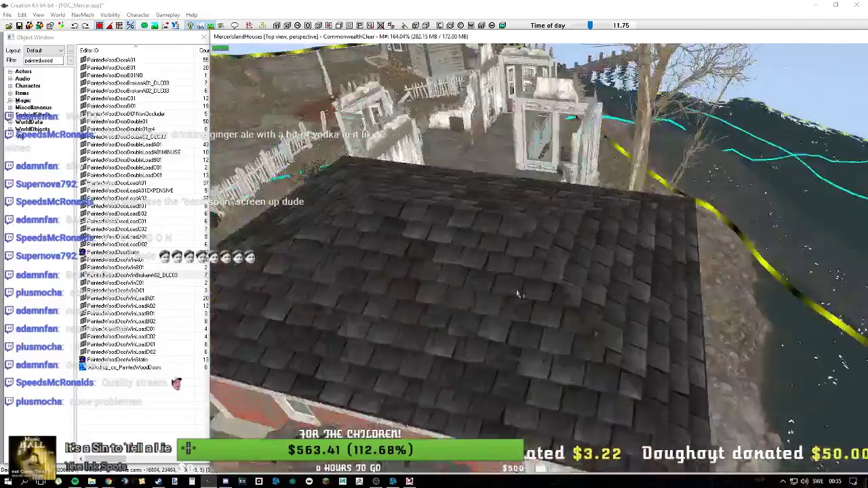The width and height of the screenshot is (868, 488).
Task: Click the boxed letter W toolbar icon
Action: [x=471, y=25]
